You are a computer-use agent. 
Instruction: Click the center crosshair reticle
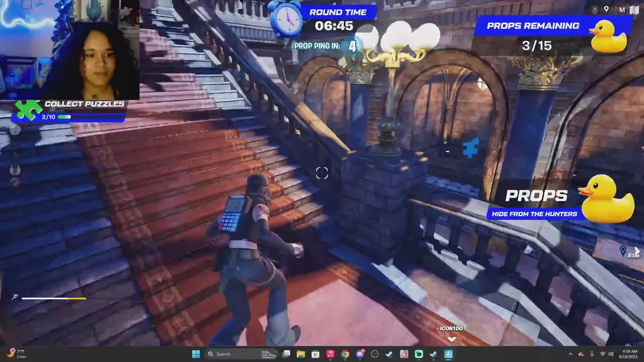coord(322,173)
